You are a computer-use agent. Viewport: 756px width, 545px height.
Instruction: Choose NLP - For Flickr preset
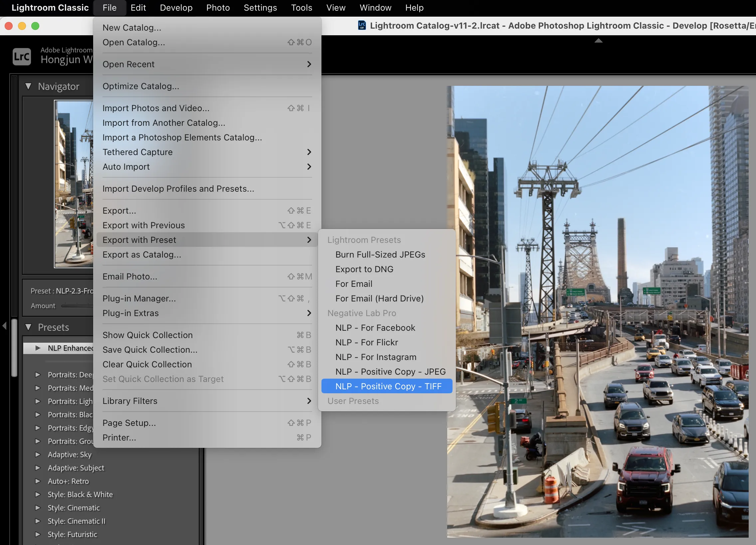[x=387, y=342]
